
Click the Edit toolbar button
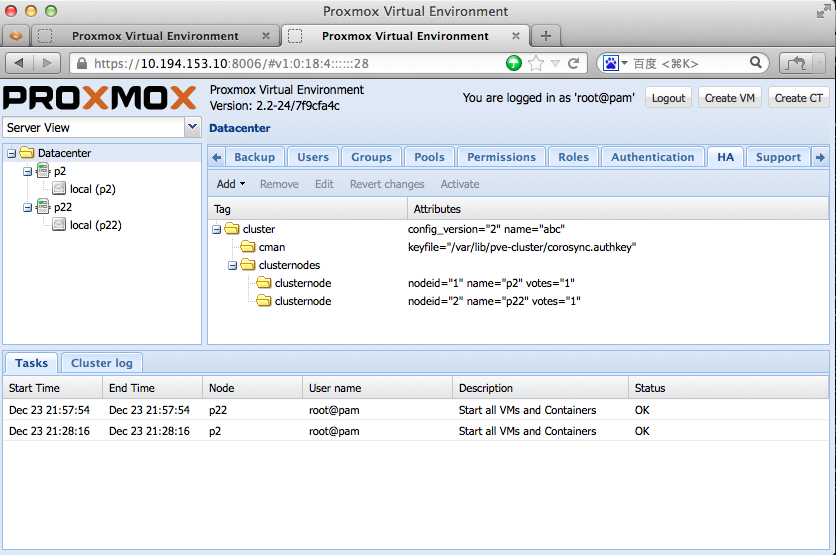pyautogui.click(x=324, y=184)
